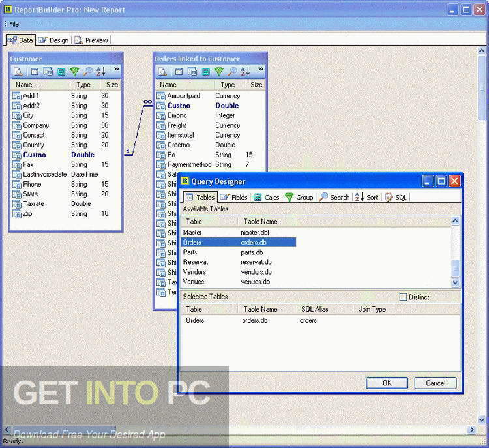Click Freight field in Orders panel
This screenshot has height=448, width=489.
click(x=177, y=125)
